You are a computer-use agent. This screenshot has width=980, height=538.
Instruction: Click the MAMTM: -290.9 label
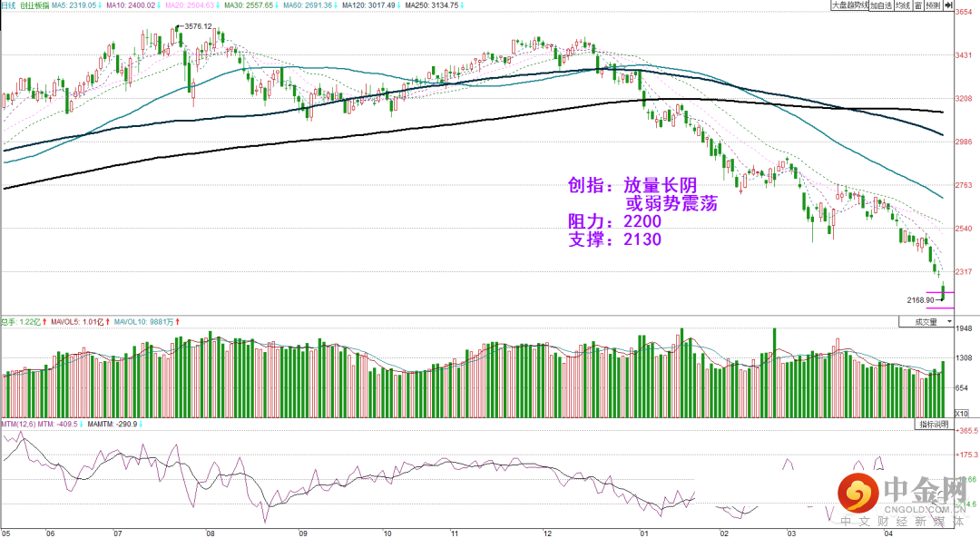113,425
